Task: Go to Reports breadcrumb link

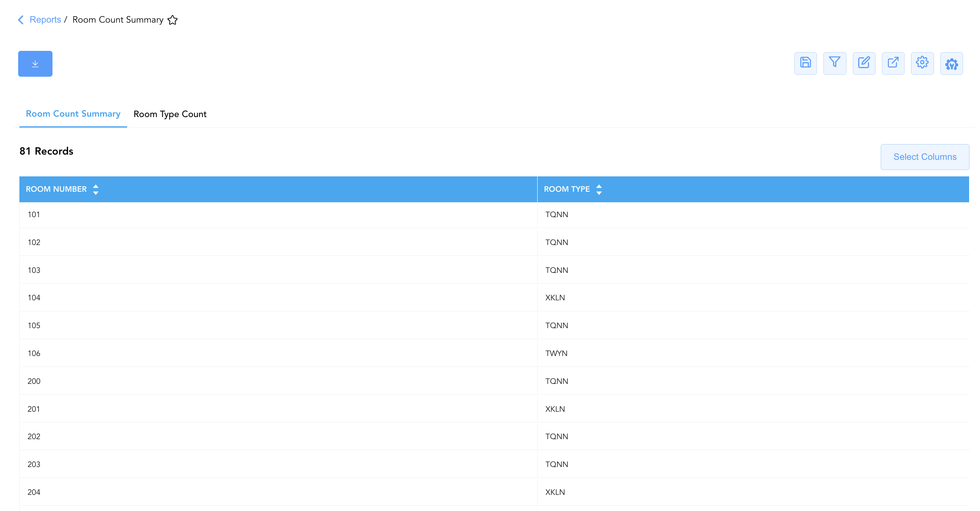Action: coord(45,20)
